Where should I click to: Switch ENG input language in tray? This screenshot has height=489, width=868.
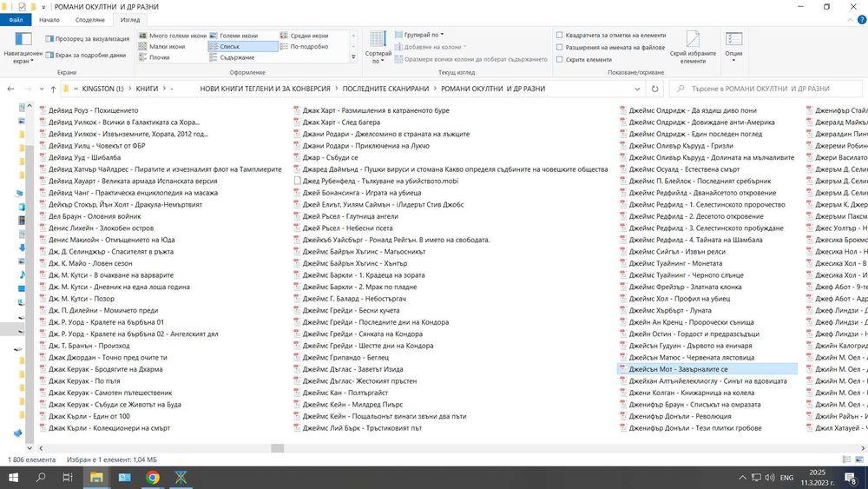point(786,478)
